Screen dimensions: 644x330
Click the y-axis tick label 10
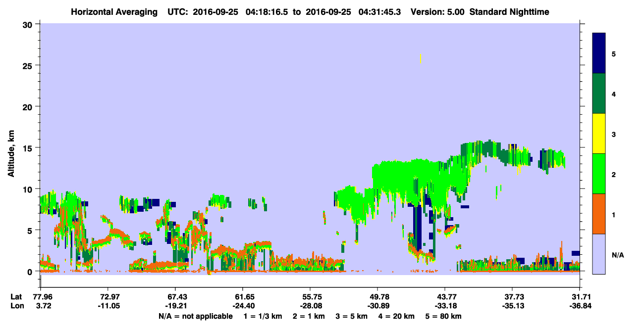point(28,189)
